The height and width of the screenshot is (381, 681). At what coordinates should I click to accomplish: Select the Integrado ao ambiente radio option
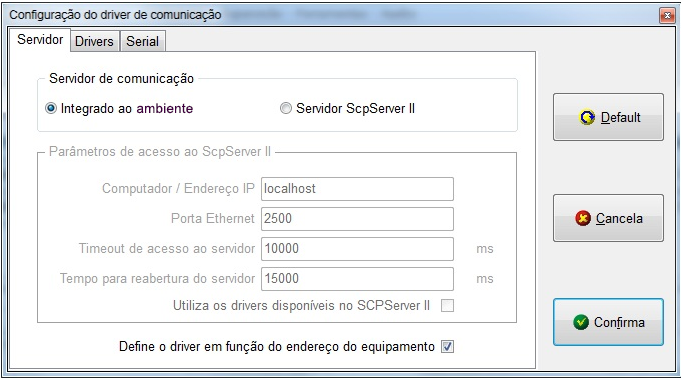(51, 108)
